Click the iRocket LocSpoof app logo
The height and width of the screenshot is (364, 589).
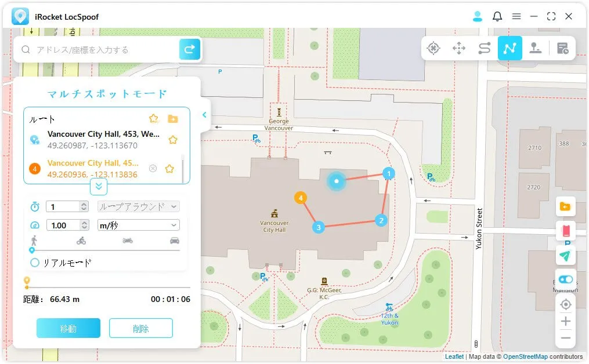tap(20, 16)
